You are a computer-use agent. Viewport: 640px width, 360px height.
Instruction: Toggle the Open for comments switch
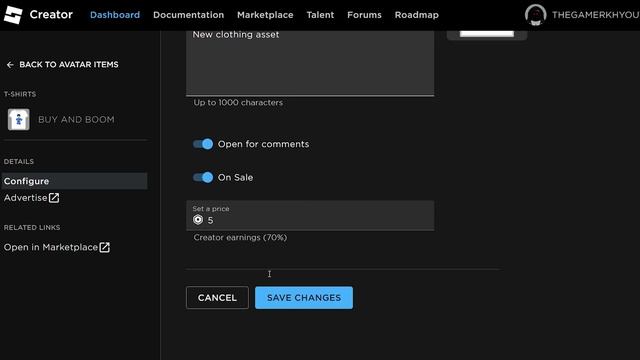click(203, 144)
